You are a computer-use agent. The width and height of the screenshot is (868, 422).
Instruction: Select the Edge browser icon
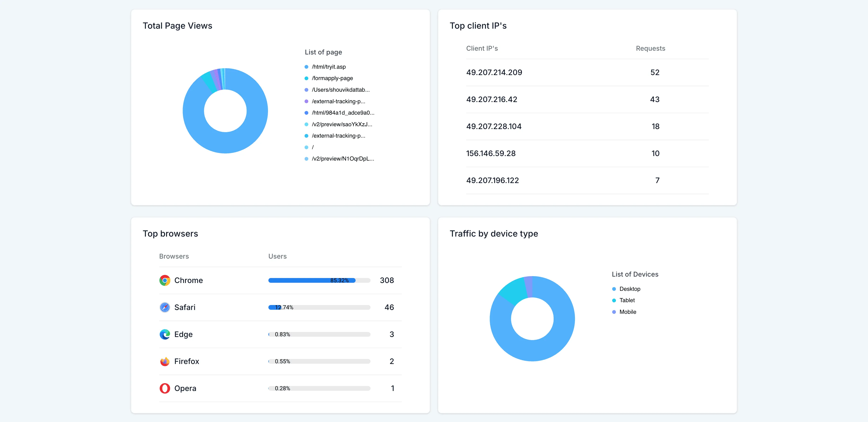[165, 334]
